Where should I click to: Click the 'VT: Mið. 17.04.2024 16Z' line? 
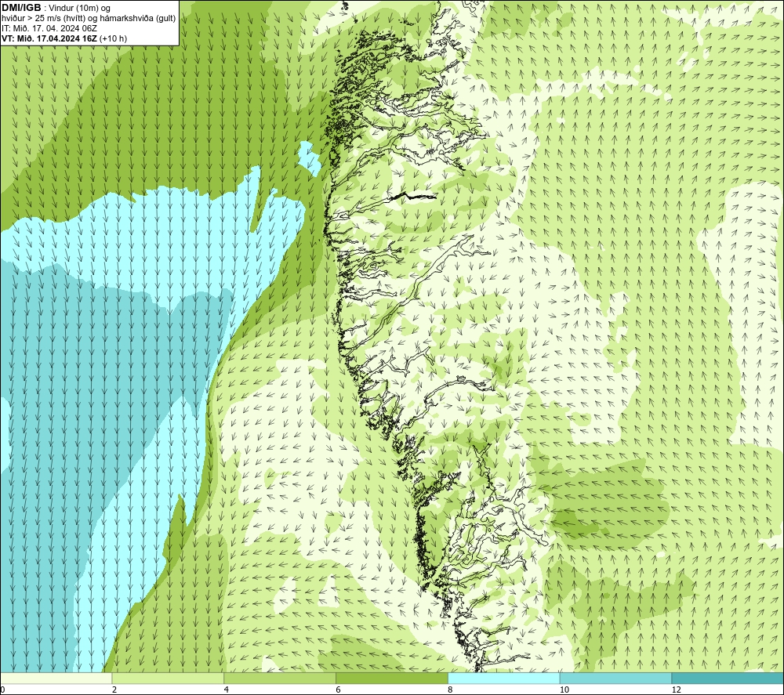coord(49,38)
